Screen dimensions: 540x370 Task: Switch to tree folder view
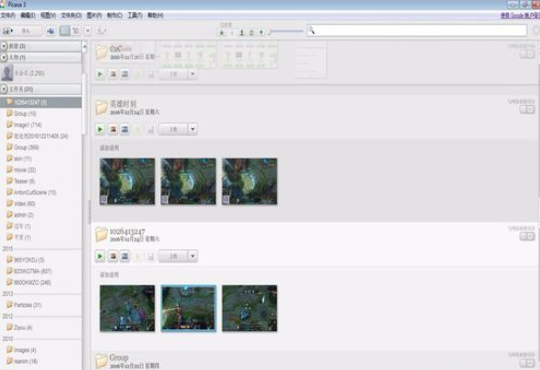(x=76, y=31)
